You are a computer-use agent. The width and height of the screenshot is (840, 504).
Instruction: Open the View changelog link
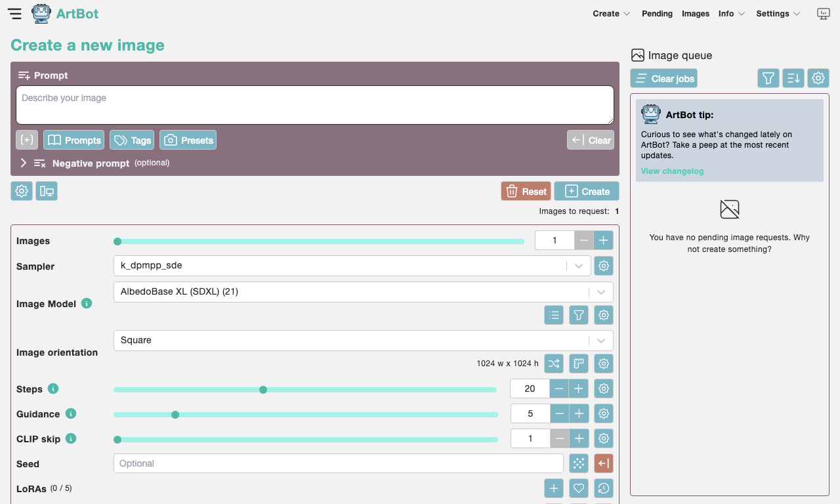pos(672,171)
